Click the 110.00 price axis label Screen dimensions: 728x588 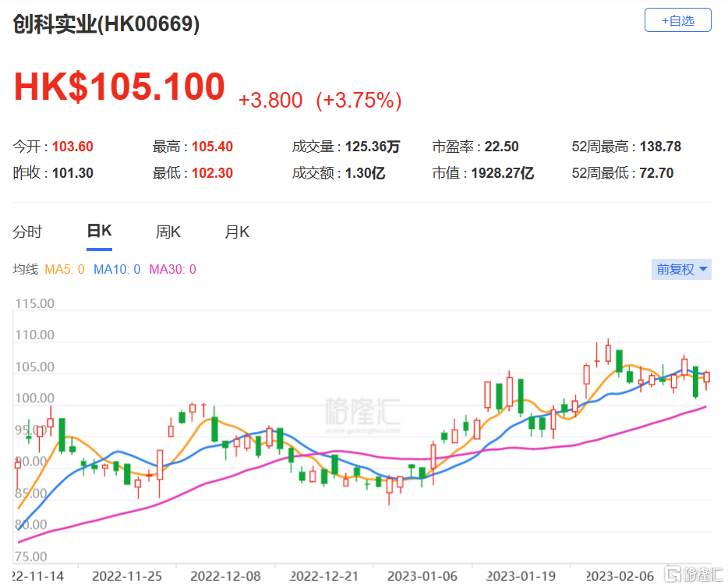pos(34,335)
